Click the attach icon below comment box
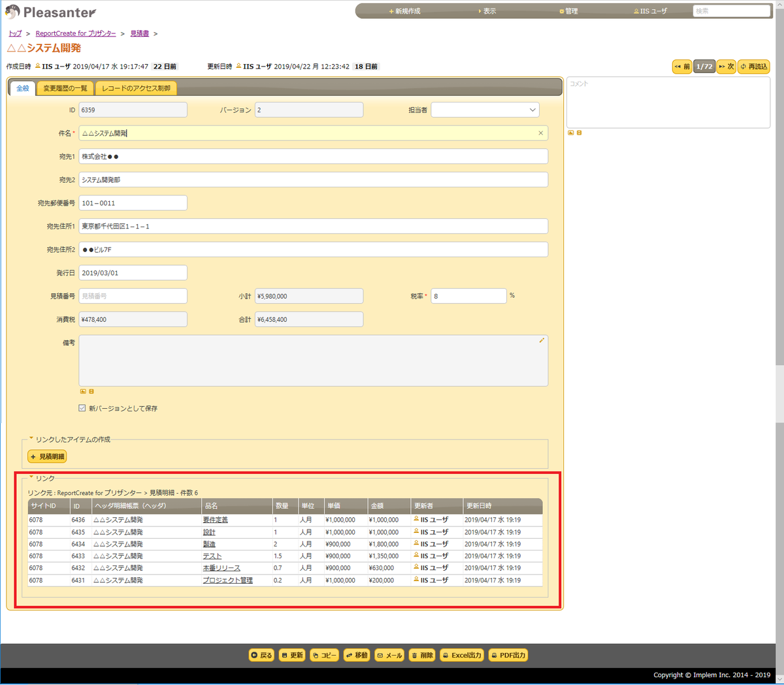 (579, 133)
